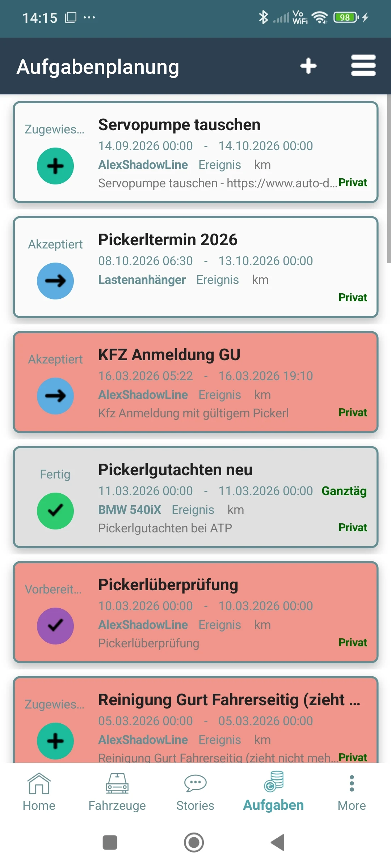Select the Aufgaben coins icon
391x868 pixels.
274,781
